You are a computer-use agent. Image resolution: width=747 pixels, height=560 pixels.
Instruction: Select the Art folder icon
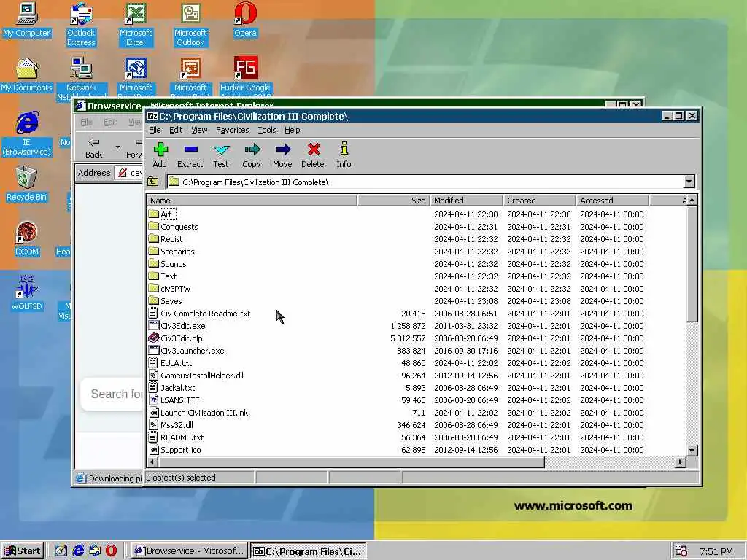tap(153, 214)
